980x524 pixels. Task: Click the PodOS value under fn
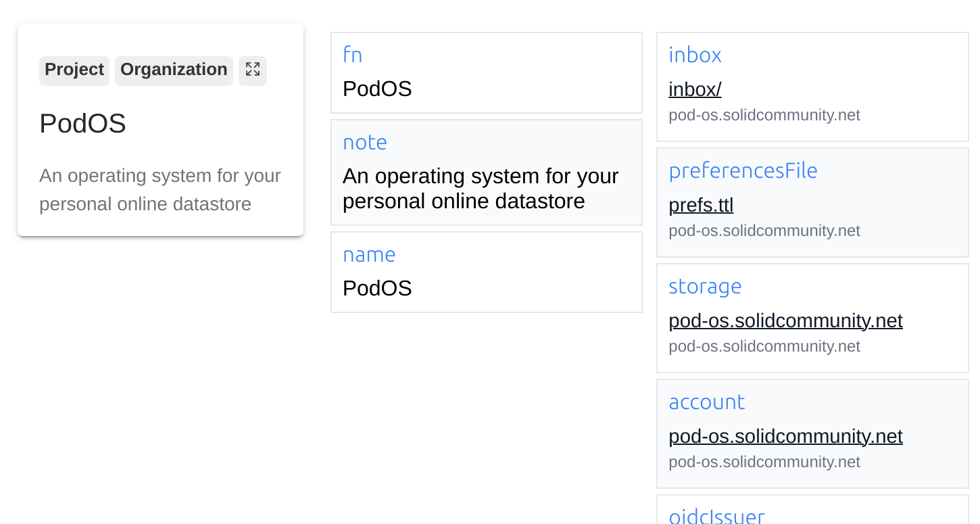[377, 89]
